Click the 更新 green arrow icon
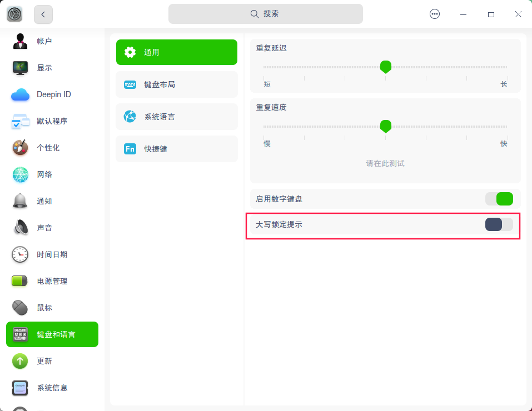Viewport: 532px width, 411px height. coord(20,361)
